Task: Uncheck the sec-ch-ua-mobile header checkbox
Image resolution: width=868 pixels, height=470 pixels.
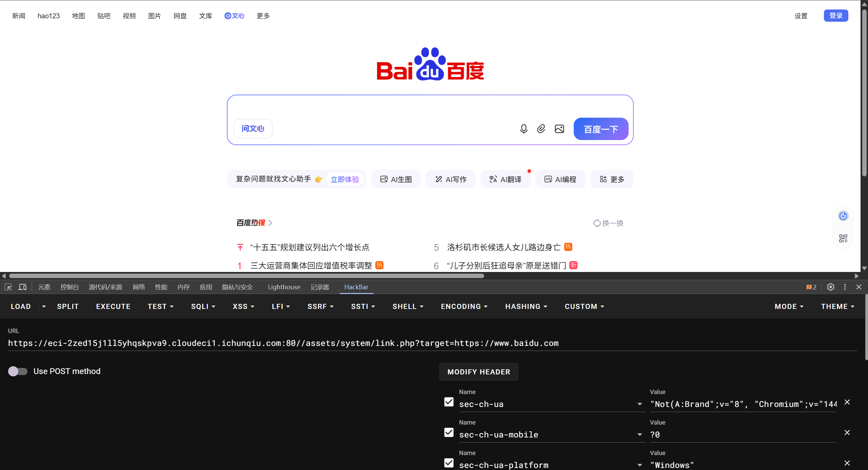Action: [x=449, y=432]
